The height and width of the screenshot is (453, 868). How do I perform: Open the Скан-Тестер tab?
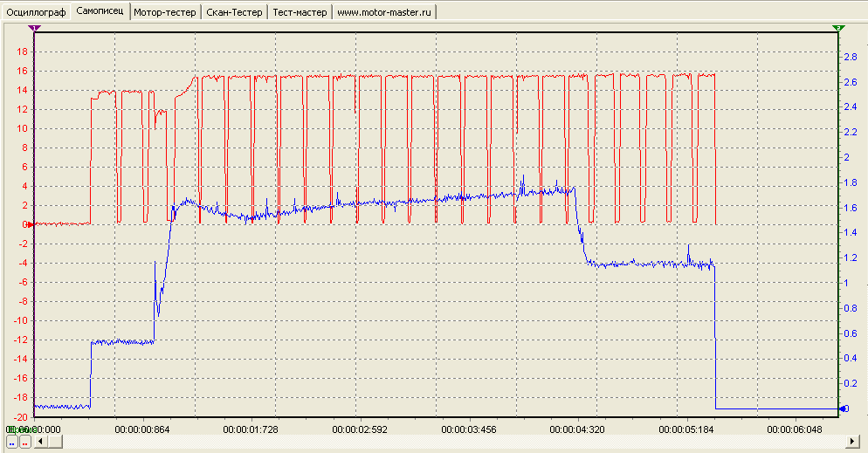pos(234,12)
